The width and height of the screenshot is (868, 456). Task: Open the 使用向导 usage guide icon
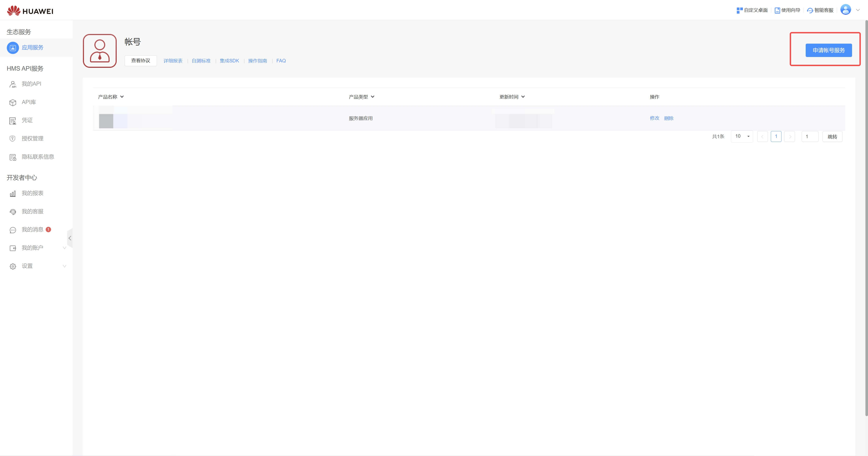coord(777,11)
